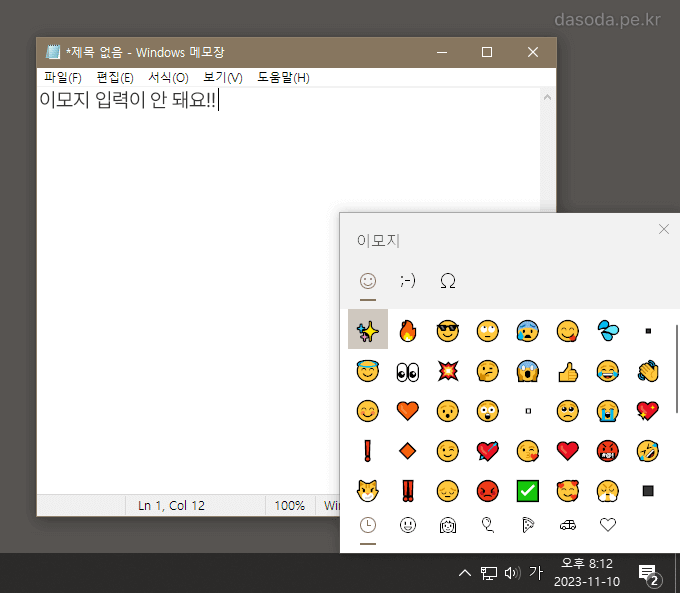Maximize the Notepad window

487,52
